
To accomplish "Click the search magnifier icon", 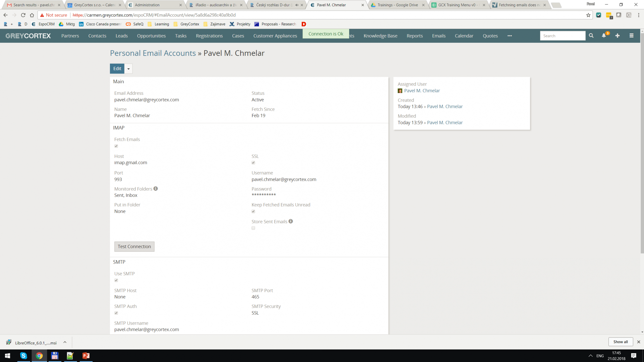I will pyautogui.click(x=591, y=36).
